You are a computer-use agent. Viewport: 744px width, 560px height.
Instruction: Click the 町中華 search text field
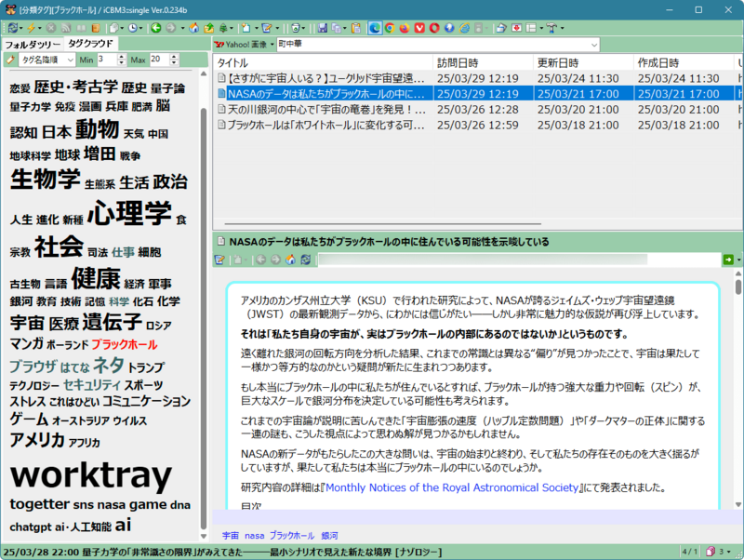click(432, 45)
